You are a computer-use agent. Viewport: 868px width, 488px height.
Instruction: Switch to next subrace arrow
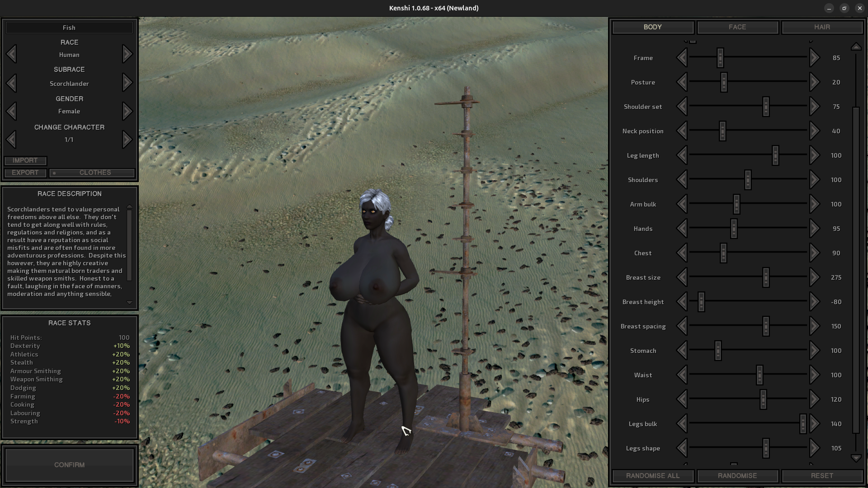pyautogui.click(x=127, y=83)
